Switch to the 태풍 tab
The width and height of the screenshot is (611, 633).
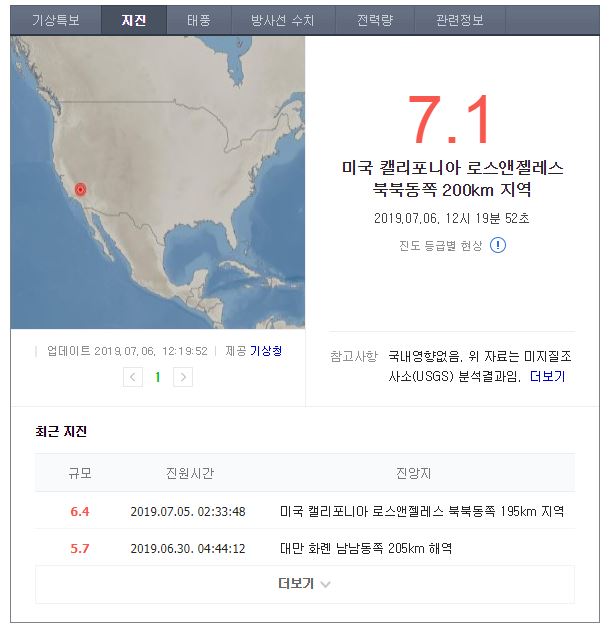[199, 20]
